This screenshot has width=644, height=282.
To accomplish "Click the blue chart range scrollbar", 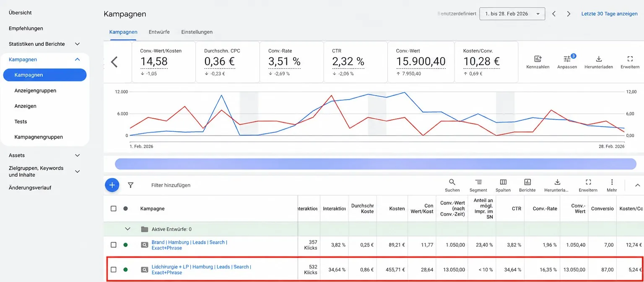I will [x=376, y=164].
